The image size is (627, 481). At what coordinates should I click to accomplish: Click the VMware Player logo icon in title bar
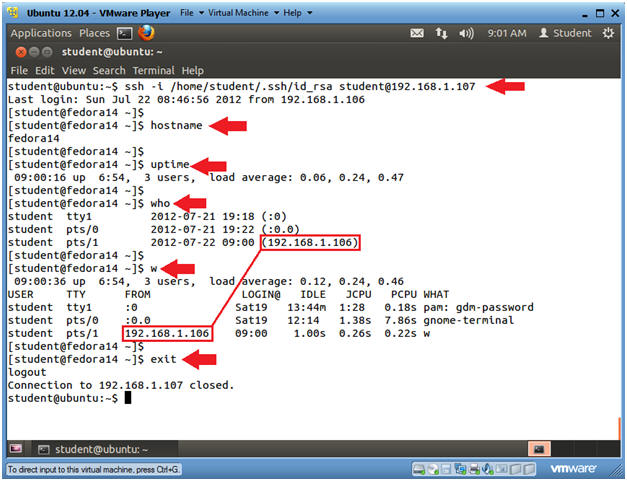[x=14, y=12]
